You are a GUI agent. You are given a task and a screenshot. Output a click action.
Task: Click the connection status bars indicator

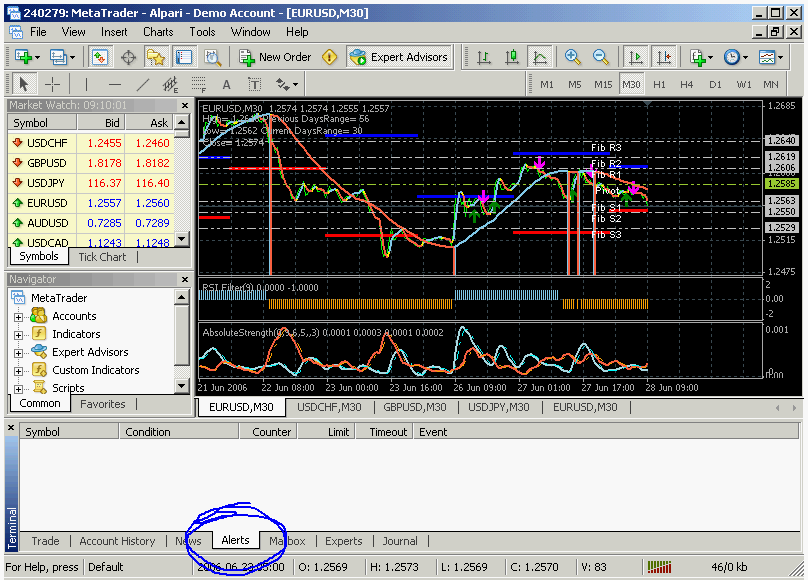[x=659, y=567]
